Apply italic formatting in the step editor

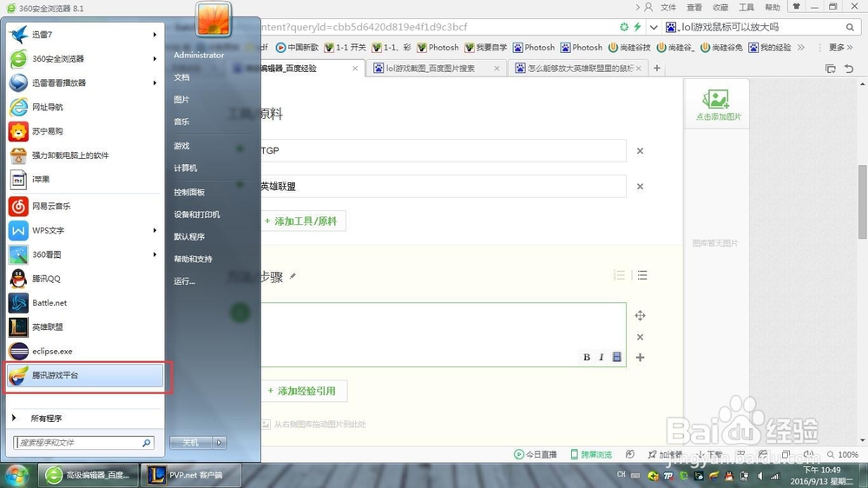click(602, 357)
